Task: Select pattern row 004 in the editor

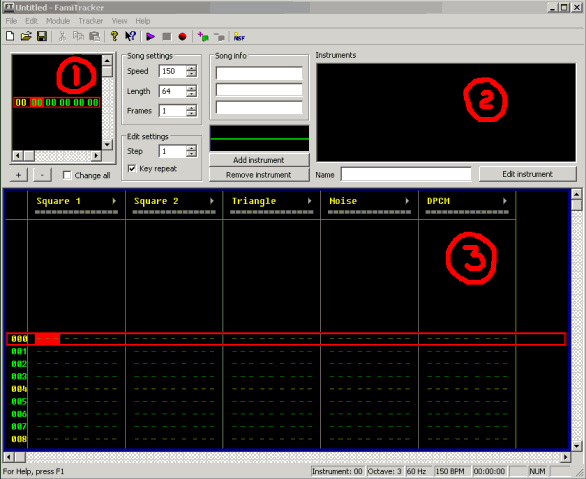Action: click(x=286, y=389)
